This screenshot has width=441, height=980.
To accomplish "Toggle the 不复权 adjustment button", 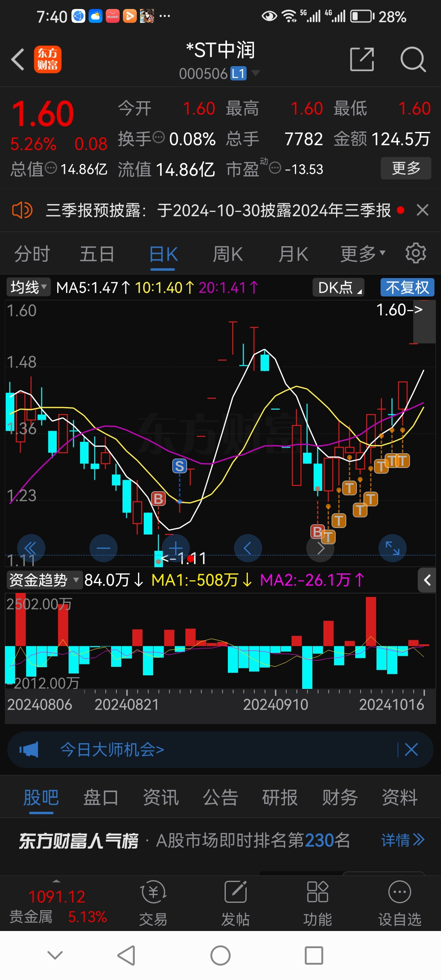I will coord(408,287).
